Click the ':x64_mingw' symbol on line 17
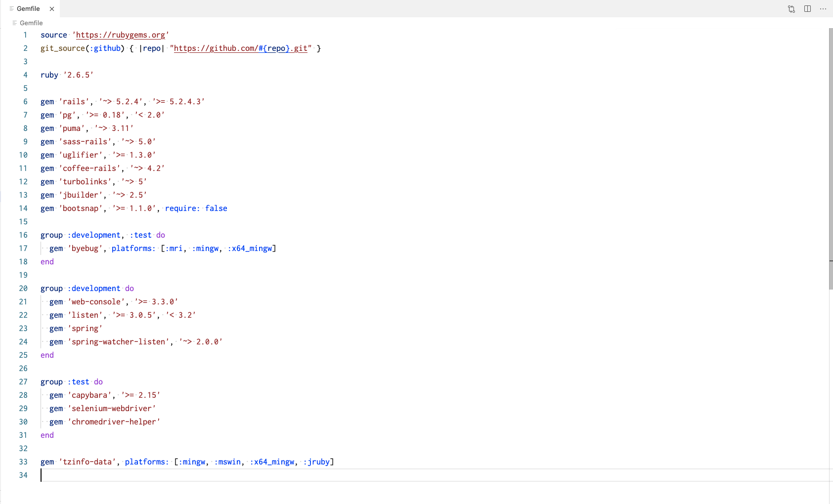This screenshot has height=504, width=833. click(250, 249)
